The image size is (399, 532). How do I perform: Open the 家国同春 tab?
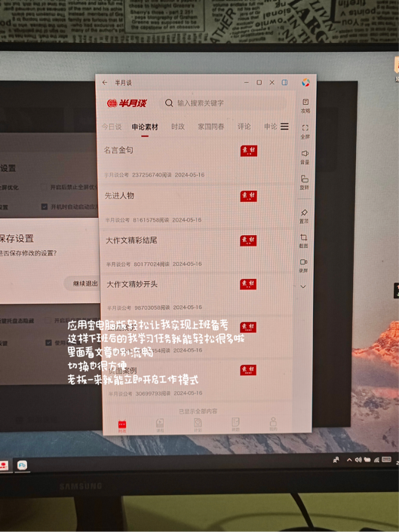pyautogui.click(x=211, y=127)
